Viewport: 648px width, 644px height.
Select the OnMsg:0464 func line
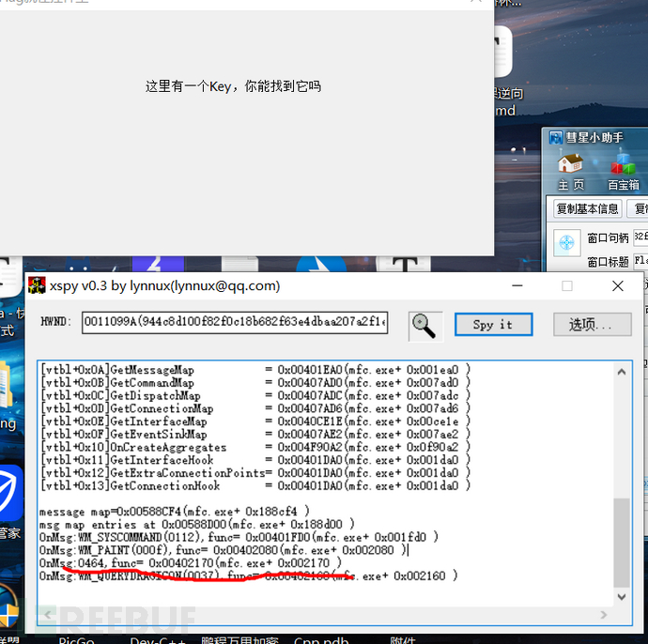(x=191, y=563)
